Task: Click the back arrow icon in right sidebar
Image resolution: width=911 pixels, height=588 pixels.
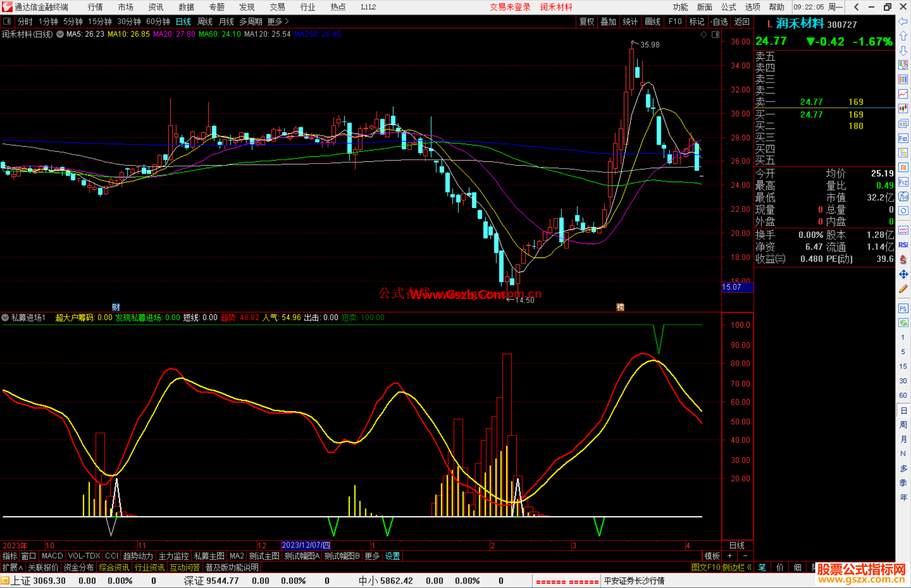Action: 903,21
